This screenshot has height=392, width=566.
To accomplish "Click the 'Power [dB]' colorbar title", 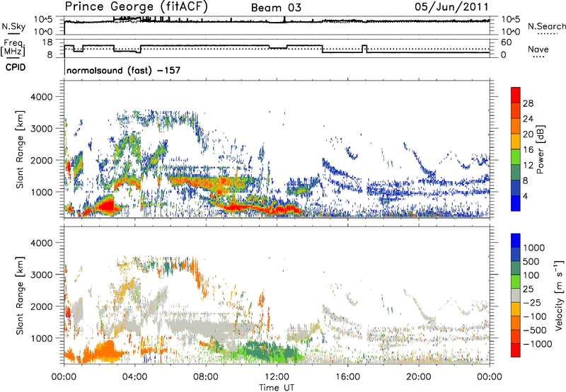I will point(540,149).
